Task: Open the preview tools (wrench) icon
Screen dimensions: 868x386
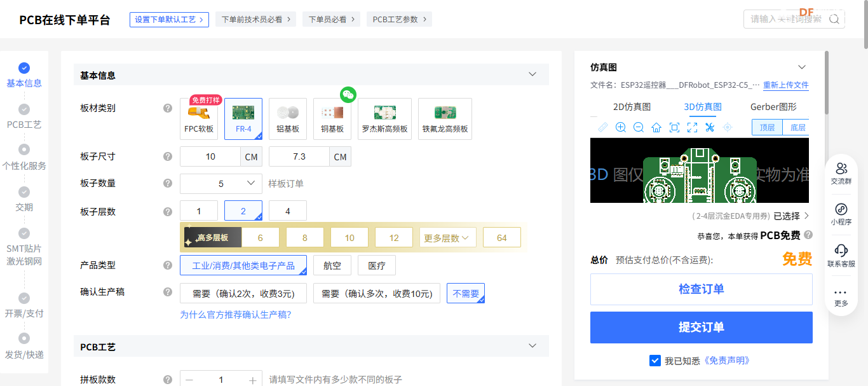Action: (x=709, y=127)
